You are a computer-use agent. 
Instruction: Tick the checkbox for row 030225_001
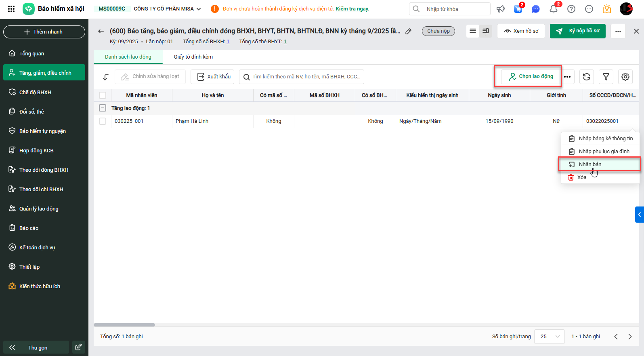click(x=103, y=121)
